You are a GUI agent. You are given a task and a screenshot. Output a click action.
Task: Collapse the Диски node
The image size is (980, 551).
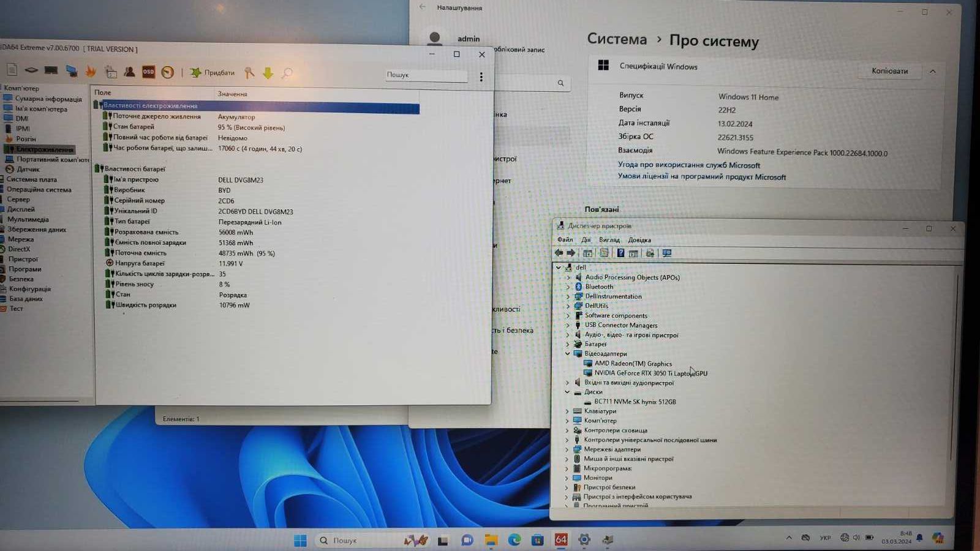pos(567,392)
